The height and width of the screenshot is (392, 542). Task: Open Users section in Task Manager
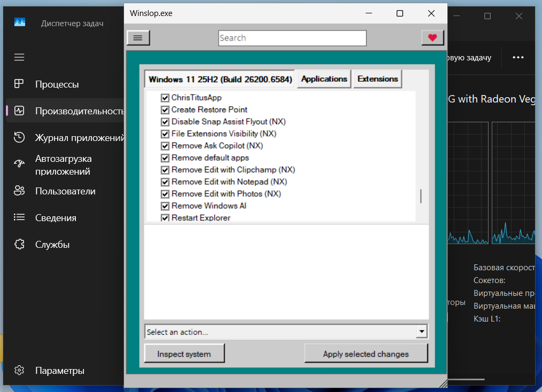tap(65, 191)
